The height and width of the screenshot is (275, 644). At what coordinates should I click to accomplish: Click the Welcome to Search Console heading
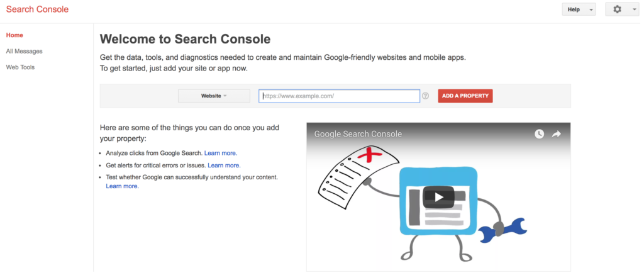[x=186, y=39]
